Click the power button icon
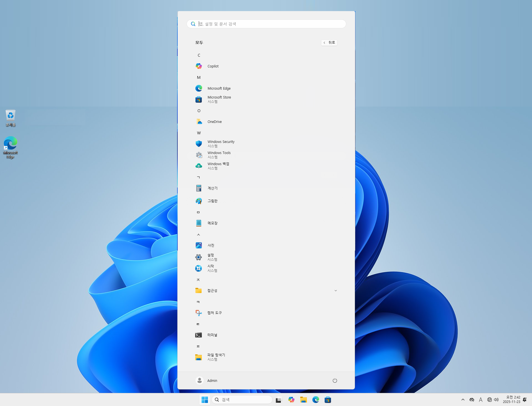This screenshot has width=532, height=406. (x=335, y=380)
